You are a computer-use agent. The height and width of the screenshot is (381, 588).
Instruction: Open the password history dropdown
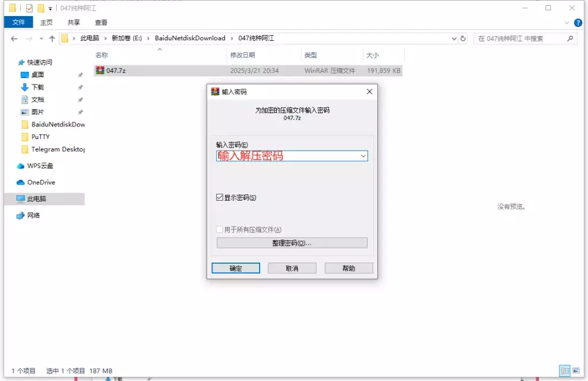363,156
